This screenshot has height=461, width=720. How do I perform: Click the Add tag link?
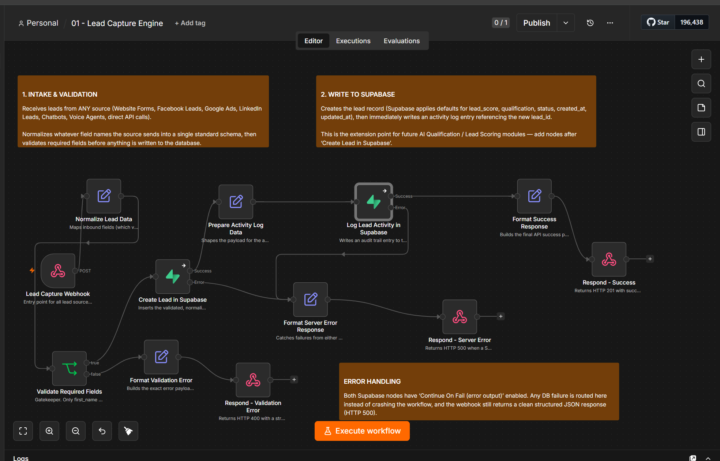(x=190, y=23)
